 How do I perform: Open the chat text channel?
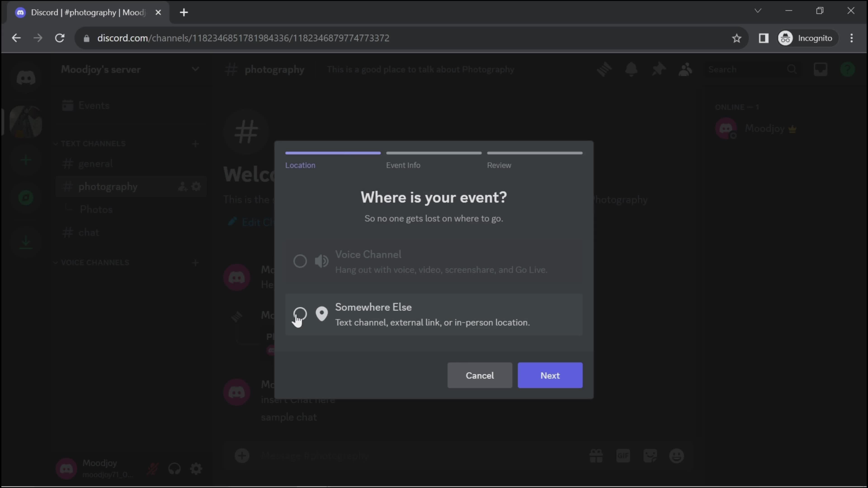(x=131, y=232)
